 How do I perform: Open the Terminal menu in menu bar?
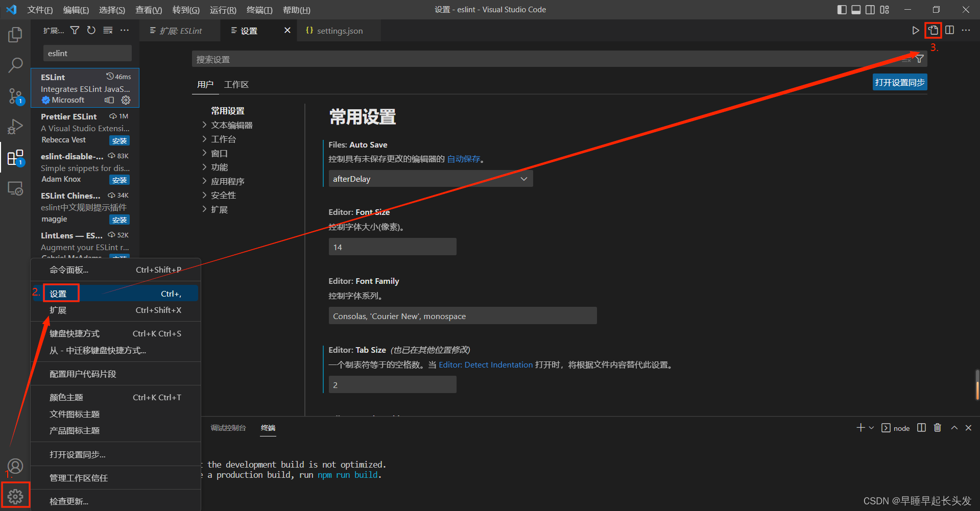pos(259,10)
